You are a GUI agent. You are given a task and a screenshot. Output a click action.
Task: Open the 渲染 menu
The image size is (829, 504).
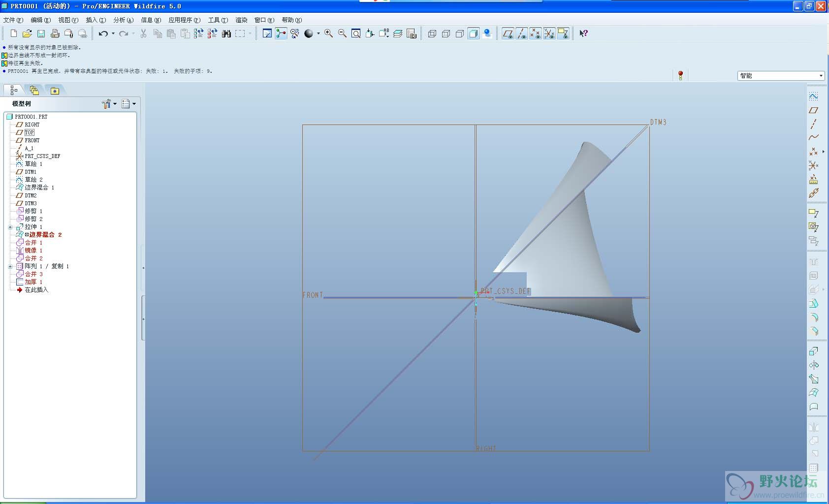(241, 20)
